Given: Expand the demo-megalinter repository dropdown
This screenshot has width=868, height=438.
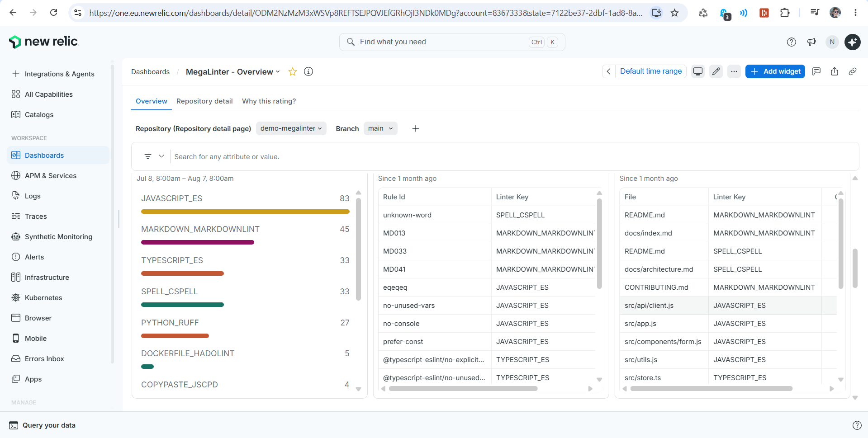Looking at the screenshot, I should (291, 128).
